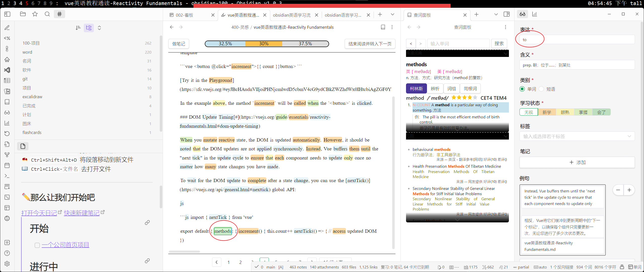Open the graph view icon in left ribbon
The image size is (644, 272).
point(7,155)
